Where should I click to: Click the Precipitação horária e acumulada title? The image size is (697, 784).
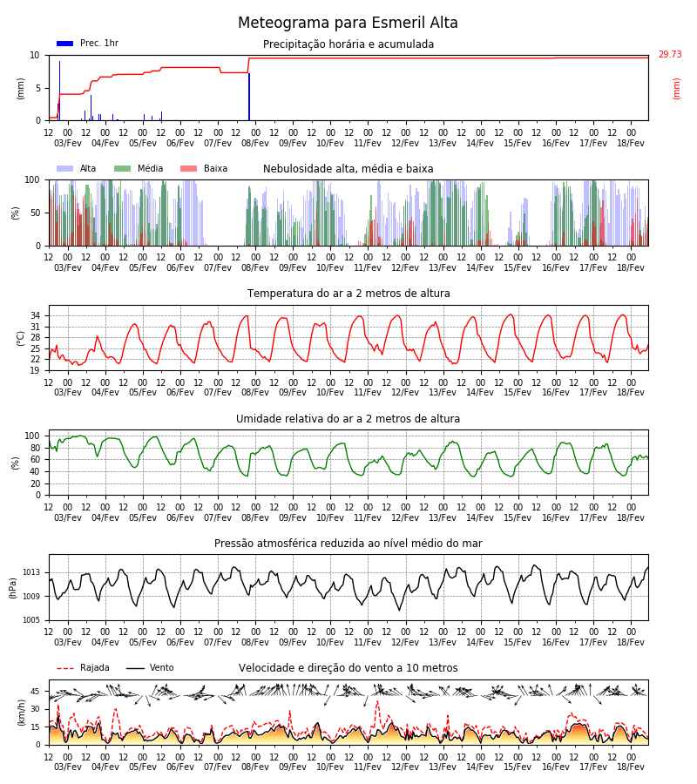point(348,44)
